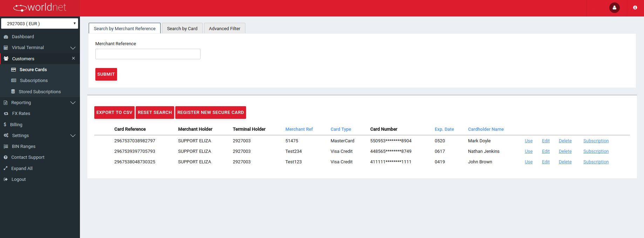The image size is (644, 238).
Task: Open the terminal selector 2927003 (EUR)
Action: (x=40, y=23)
